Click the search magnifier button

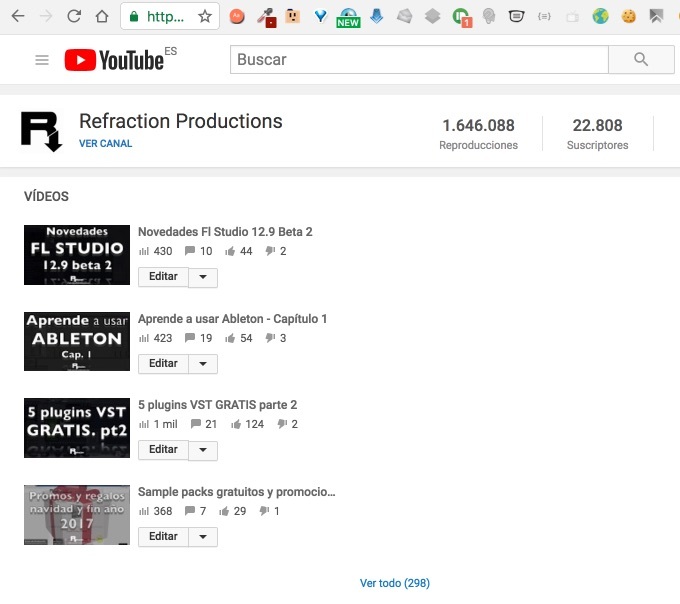[x=641, y=59]
